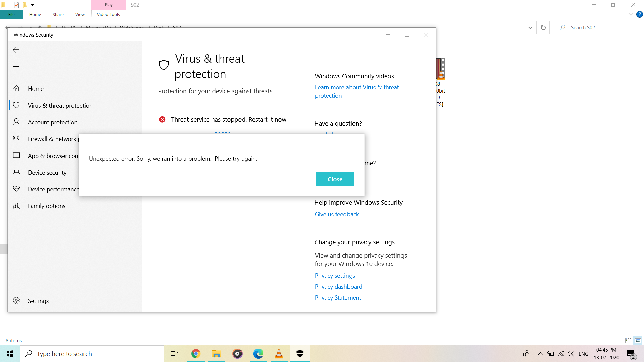Click the taskbar search box
The width and height of the screenshot is (644, 362).
(x=92, y=354)
